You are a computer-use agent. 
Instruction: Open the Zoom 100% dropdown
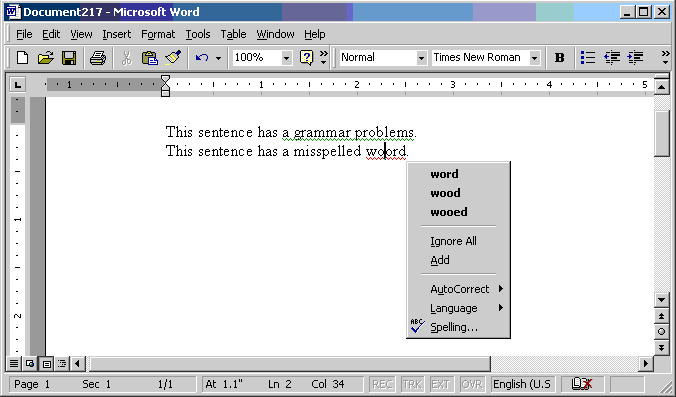(x=286, y=58)
